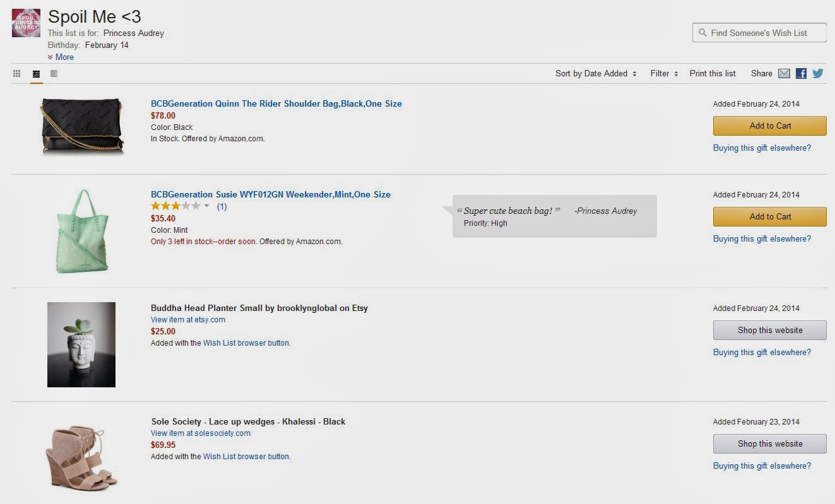The height and width of the screenshot is (504, 835).
Task: Click the 'Super cute beach bag!' comment
Action: [x=508, y=211]
